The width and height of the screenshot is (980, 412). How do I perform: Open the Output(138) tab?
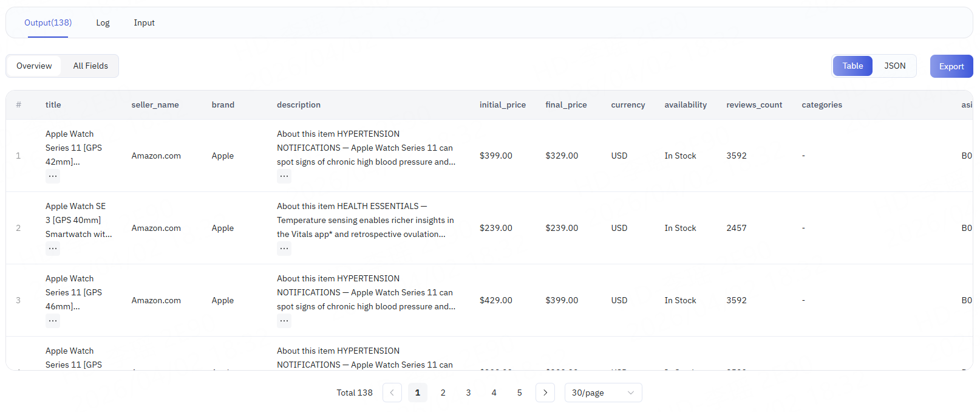pos(48,22)
